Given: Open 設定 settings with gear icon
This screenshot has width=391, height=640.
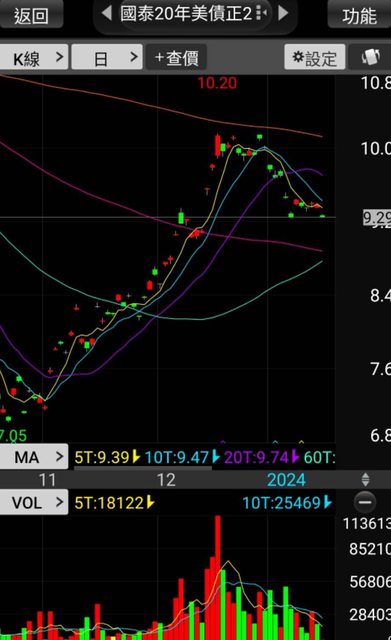Looking at the screenshot, I should coord(315,57).
